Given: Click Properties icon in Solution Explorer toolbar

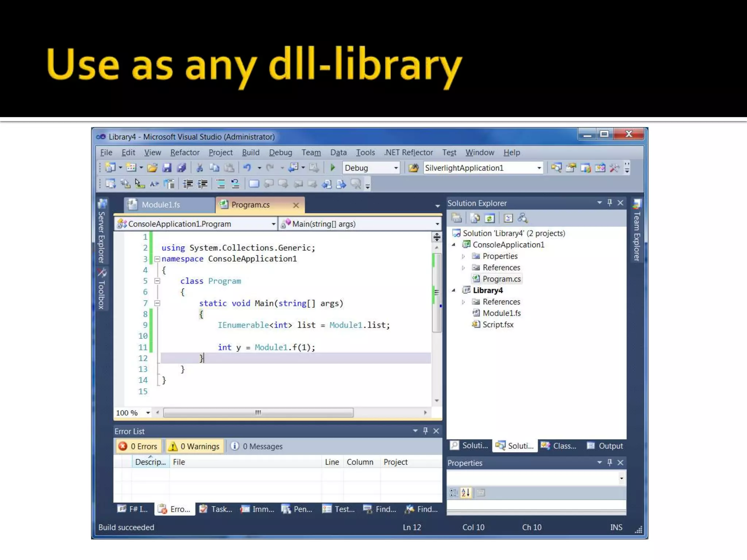Looking at the screenshot, I should 457,218.
